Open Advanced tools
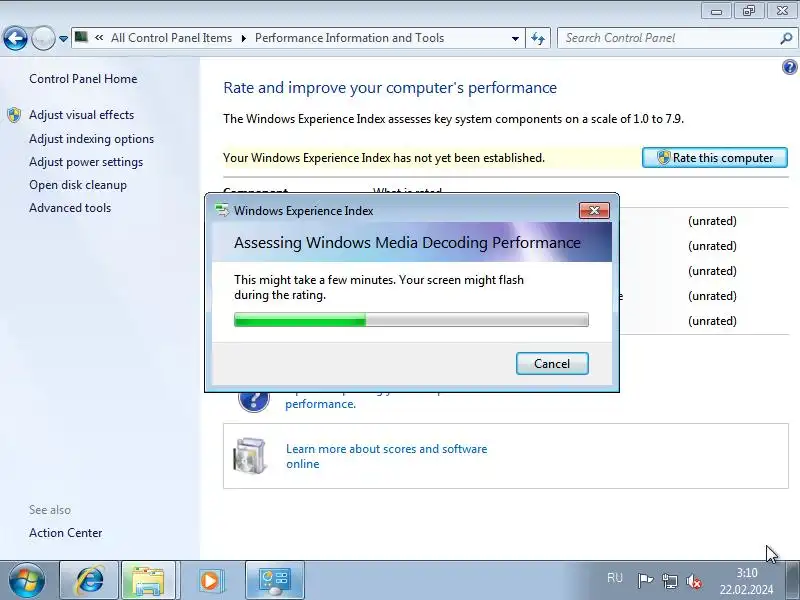The image size is (800, 600). 70,208
